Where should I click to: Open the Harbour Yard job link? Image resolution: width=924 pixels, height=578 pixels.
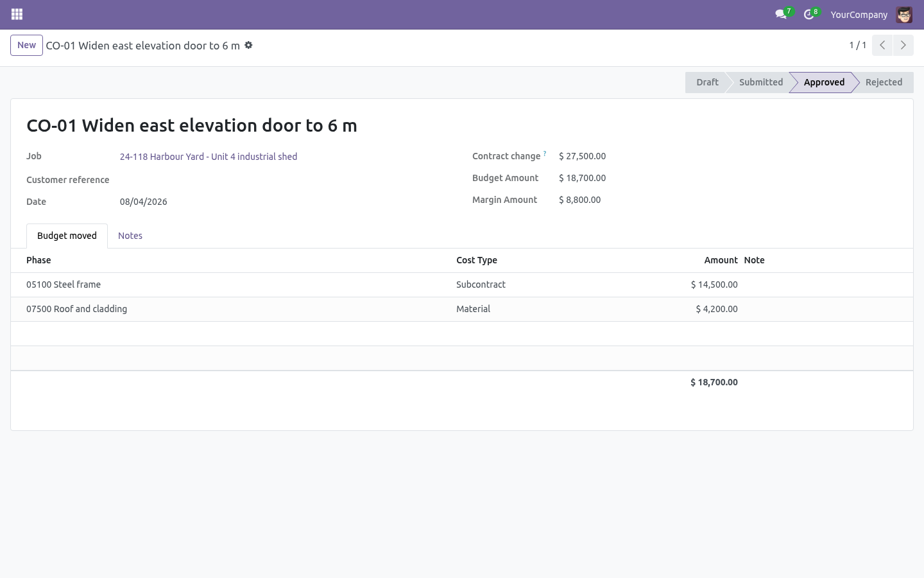[209, 157]
